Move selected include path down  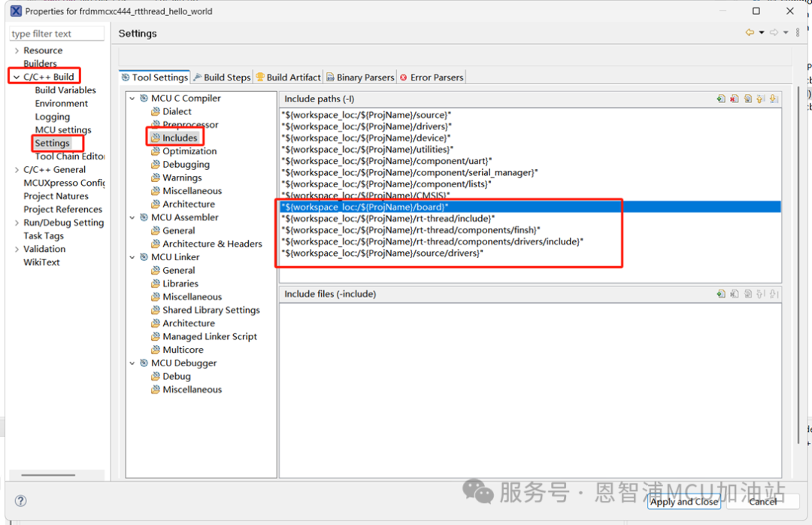774,99
